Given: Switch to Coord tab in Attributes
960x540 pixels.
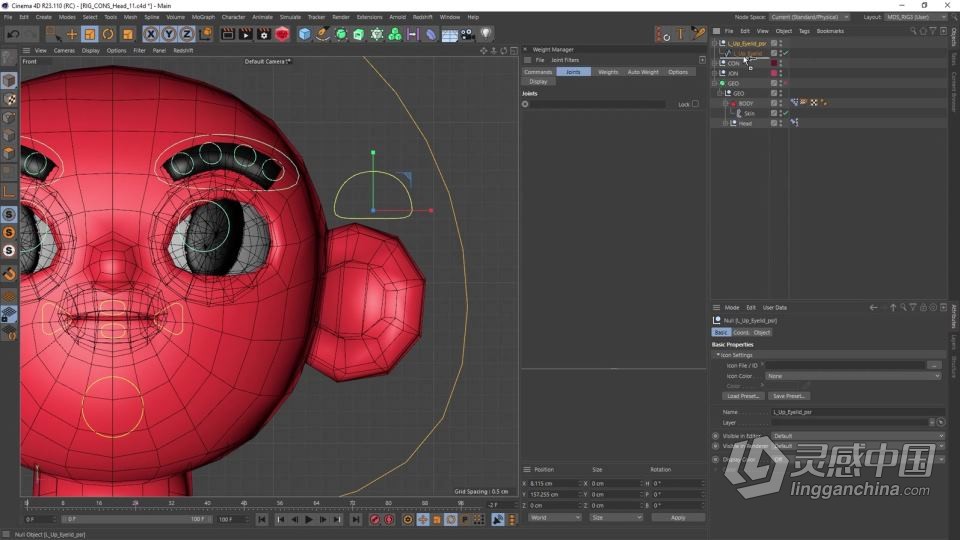Looking at the screenshot, I should [741, 332].
